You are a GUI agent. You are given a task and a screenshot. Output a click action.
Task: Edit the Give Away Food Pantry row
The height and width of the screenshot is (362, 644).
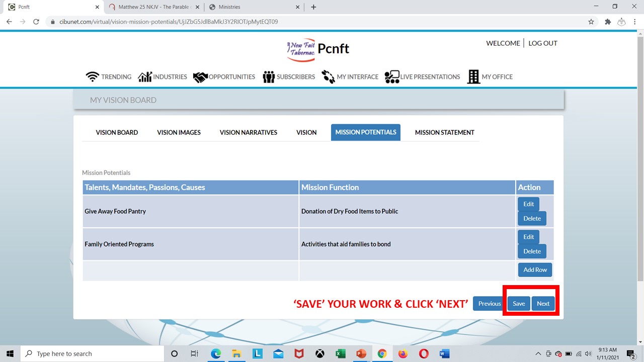[x=528, y=204]
